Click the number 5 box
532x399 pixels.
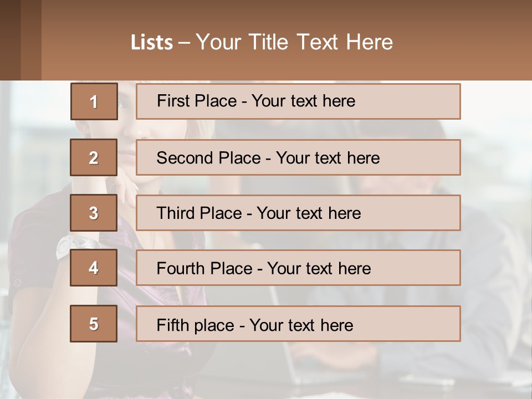tap(94, 324)
